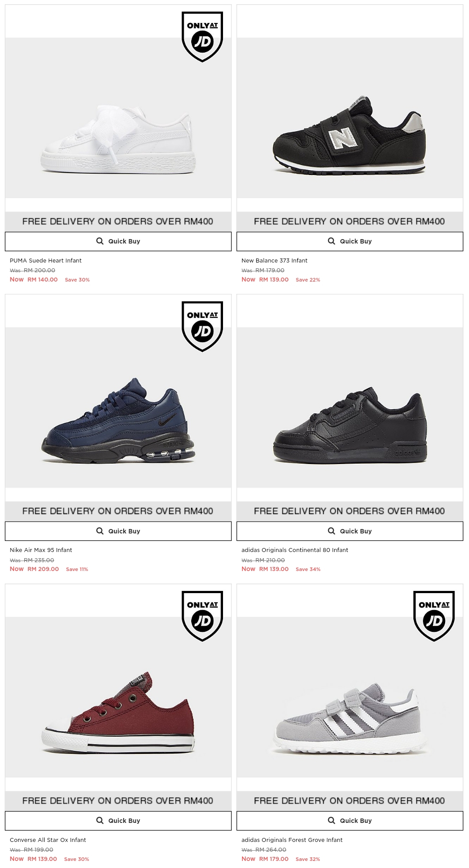Screen dimensions: 469x868
Task: Quick Buy the adidas Forest Grove Infant
Action: click(350, 820)
